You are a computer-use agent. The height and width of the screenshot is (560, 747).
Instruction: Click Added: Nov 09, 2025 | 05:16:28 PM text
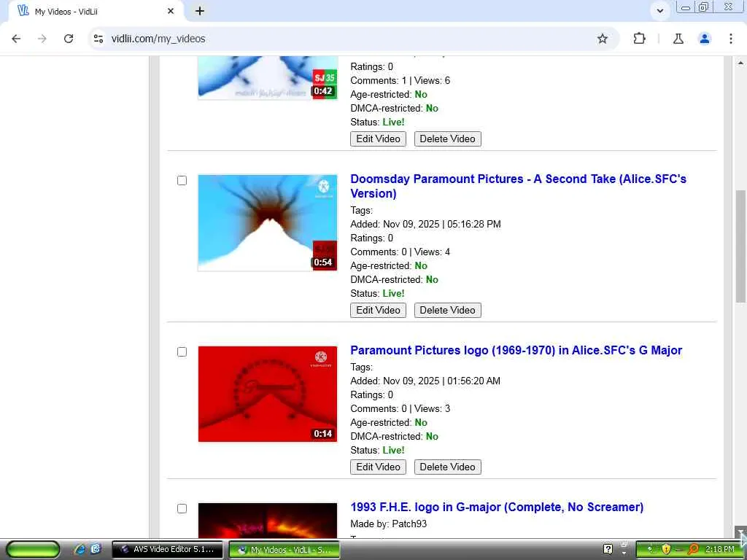[x=425, y=225]
